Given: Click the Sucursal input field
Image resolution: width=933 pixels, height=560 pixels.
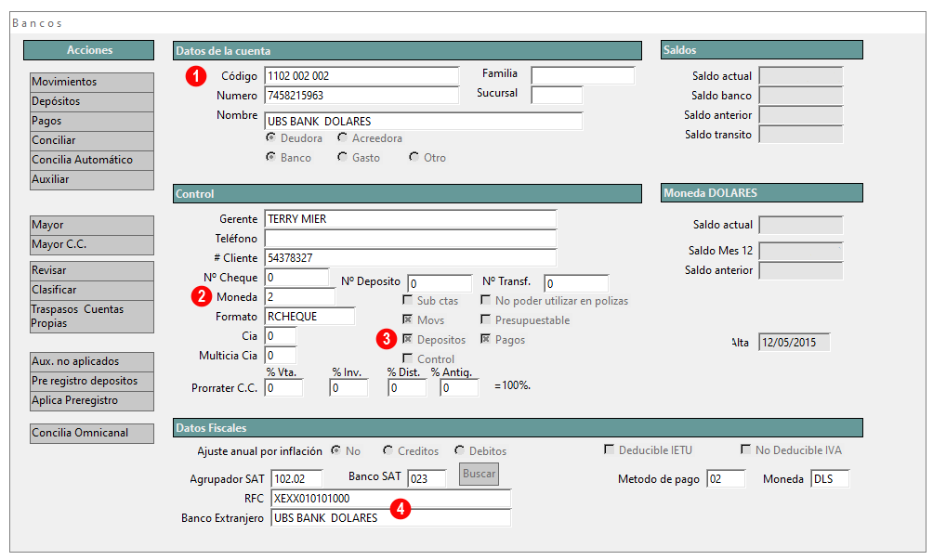Looking at the screenshot, I should (x=557, y=95).
